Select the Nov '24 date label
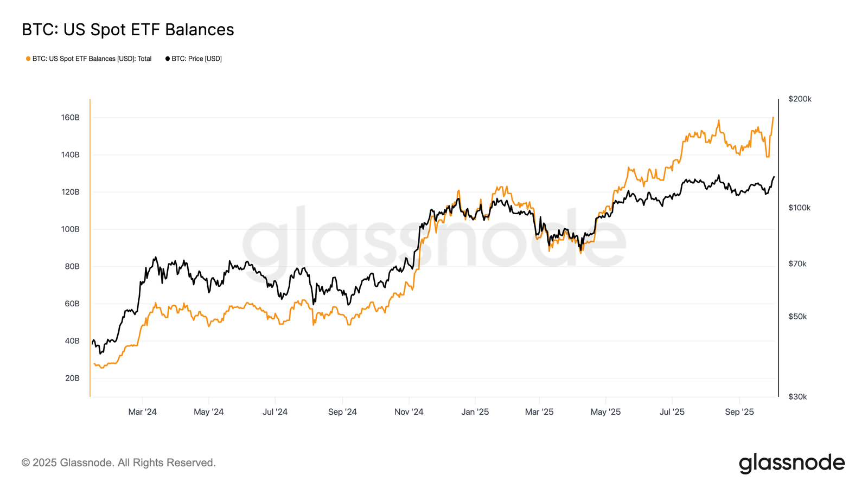Screen dimensions: 868x488 click(x=409, y=412)
